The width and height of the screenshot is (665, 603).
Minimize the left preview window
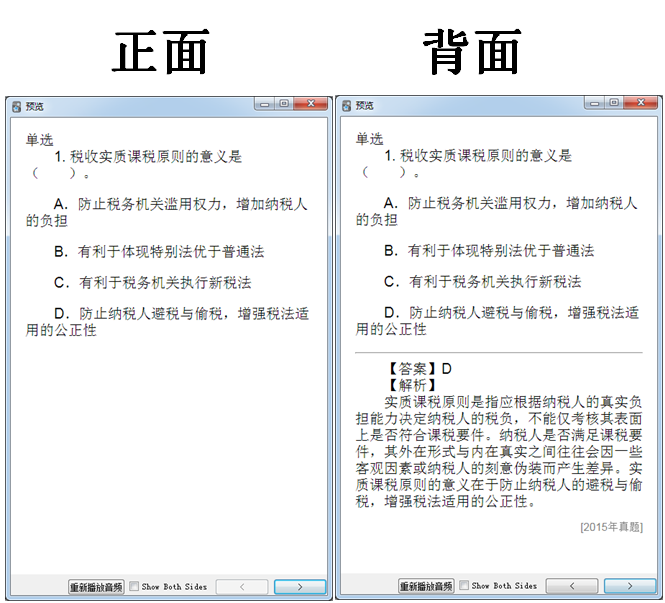pos(265,104)
